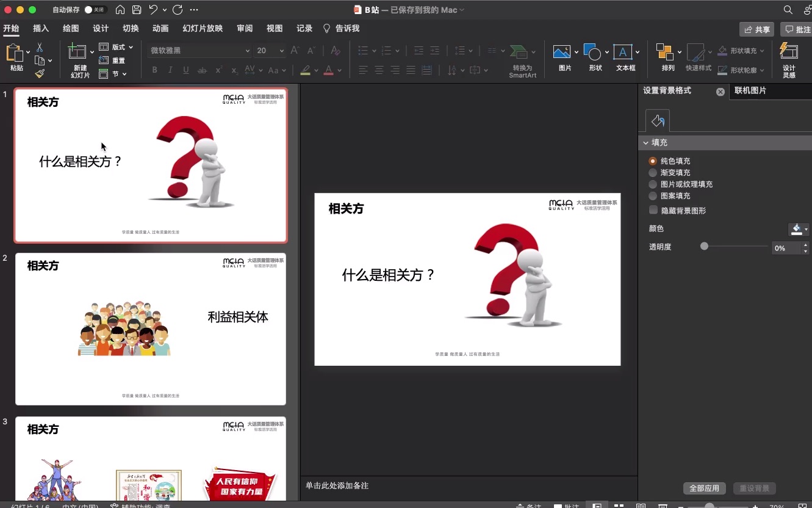The image size is (812, 508).
Task: Select the Gradient fill (渐变填充) radio
Action: coord(653,173)
